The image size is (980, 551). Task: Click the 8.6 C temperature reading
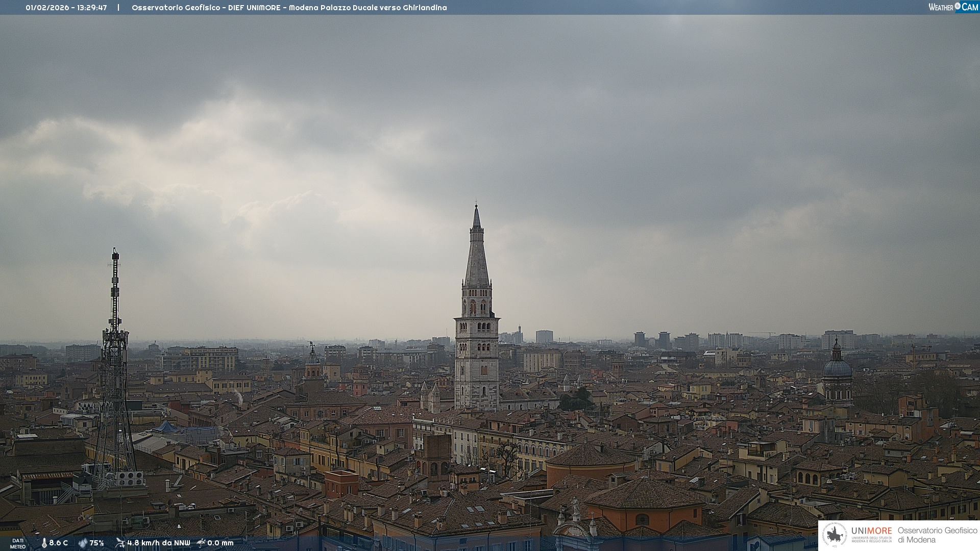58,543
